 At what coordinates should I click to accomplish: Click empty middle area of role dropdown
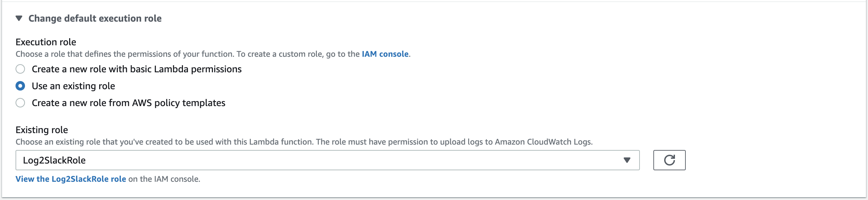click(337, 160)
